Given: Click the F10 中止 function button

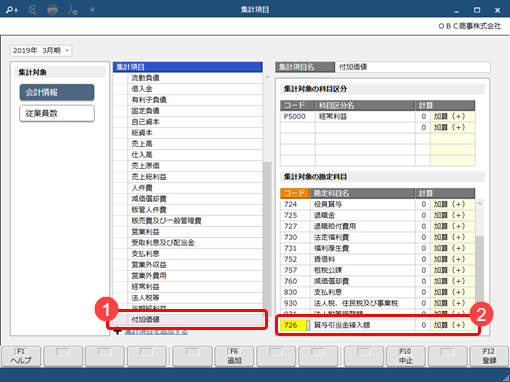Looking at the screenshot, I should coord(406,356).
